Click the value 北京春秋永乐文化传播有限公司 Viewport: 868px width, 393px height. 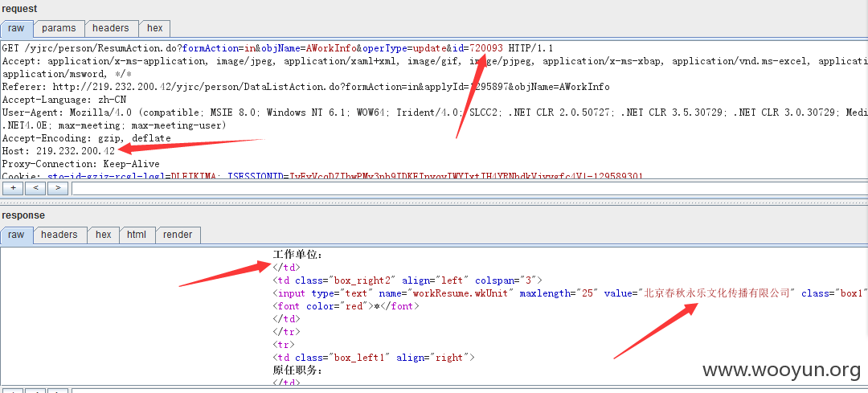(x=717, y=293)
